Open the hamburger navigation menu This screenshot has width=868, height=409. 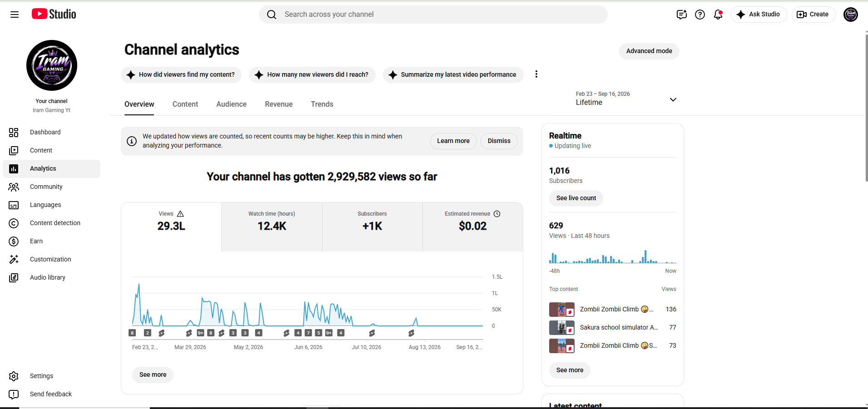pyautogui.click(x=15, y=15)
